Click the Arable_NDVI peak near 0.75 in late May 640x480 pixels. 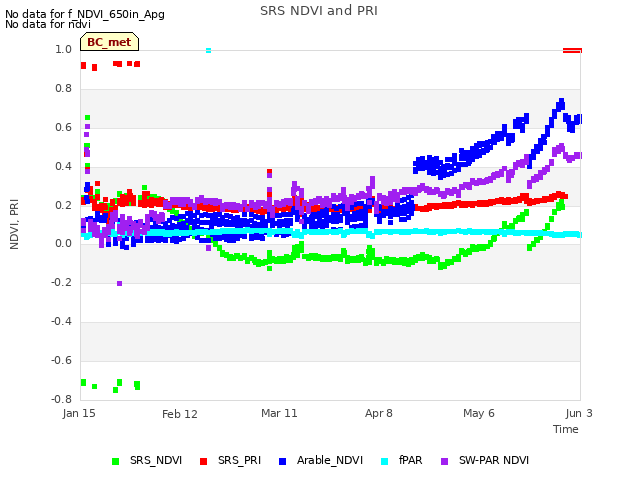pyautogui.click(x=561, y=102)
